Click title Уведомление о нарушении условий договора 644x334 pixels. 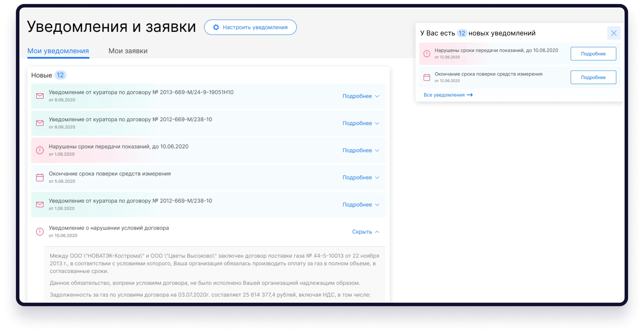[x=109, y=228]
